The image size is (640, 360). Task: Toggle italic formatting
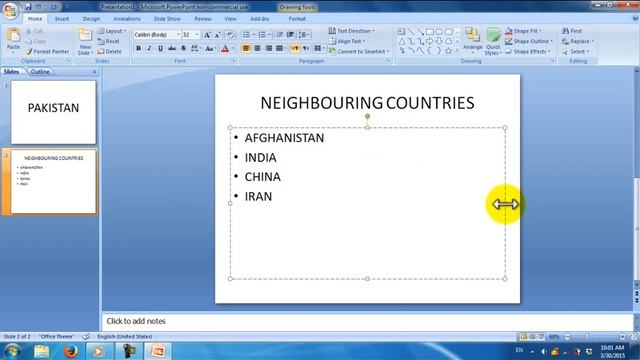[149, 49]
